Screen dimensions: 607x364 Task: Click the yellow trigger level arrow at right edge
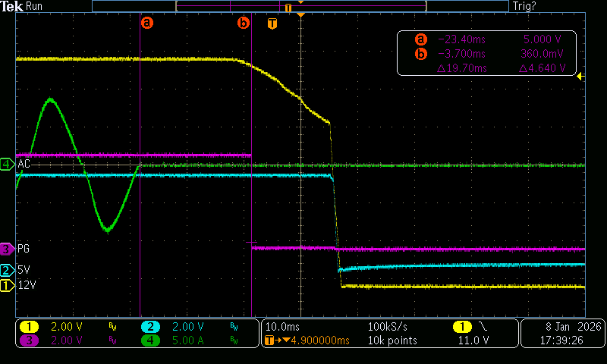[x=580, y=76]
